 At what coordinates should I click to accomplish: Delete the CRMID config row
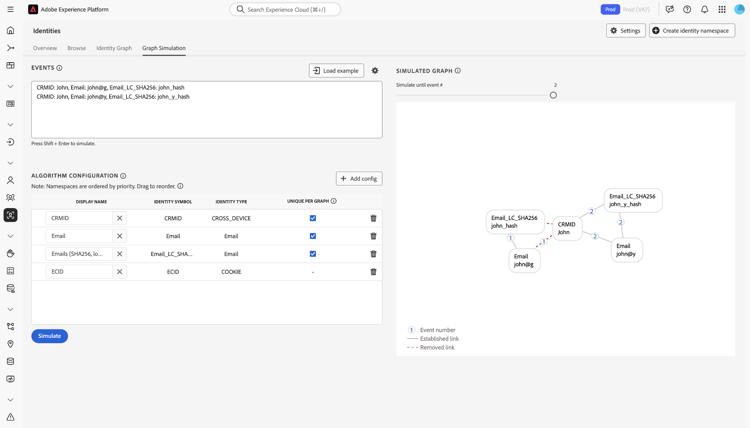point(374,218)
